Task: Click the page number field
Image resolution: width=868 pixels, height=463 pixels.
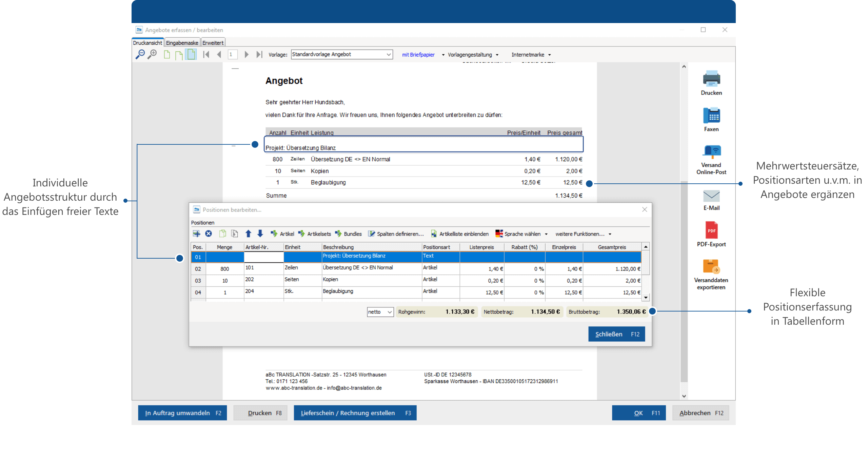Action: (233, 54)
